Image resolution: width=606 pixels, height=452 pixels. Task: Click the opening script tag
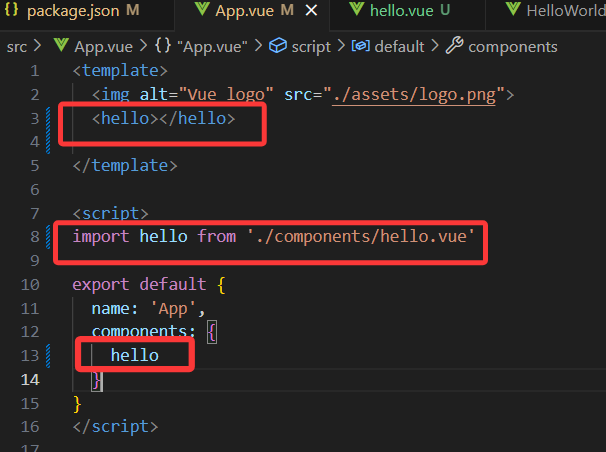pyautogui.click(x=111, y=214)
